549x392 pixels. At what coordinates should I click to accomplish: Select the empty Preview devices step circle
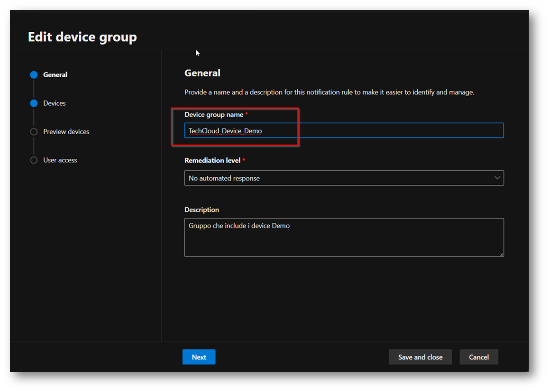[34, 132]
